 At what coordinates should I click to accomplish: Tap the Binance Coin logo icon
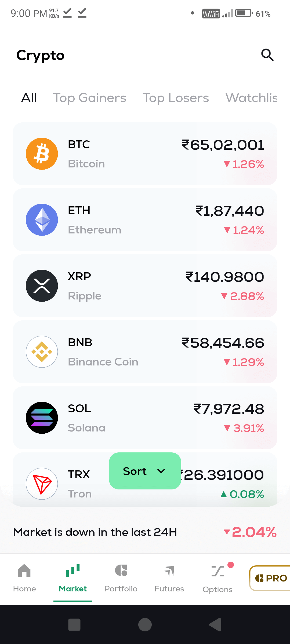(x=42, y=352)
